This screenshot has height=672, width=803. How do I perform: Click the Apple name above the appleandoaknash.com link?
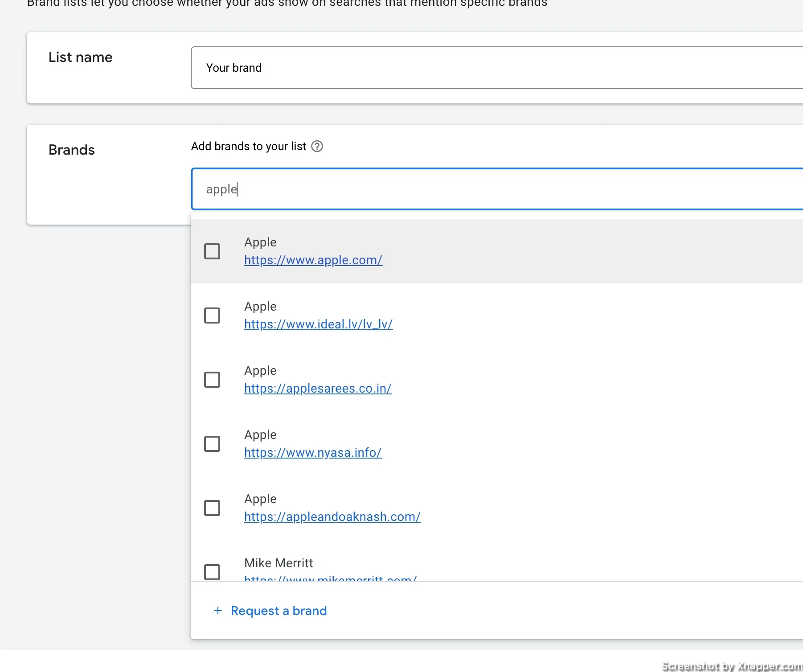tap(260, 499)
